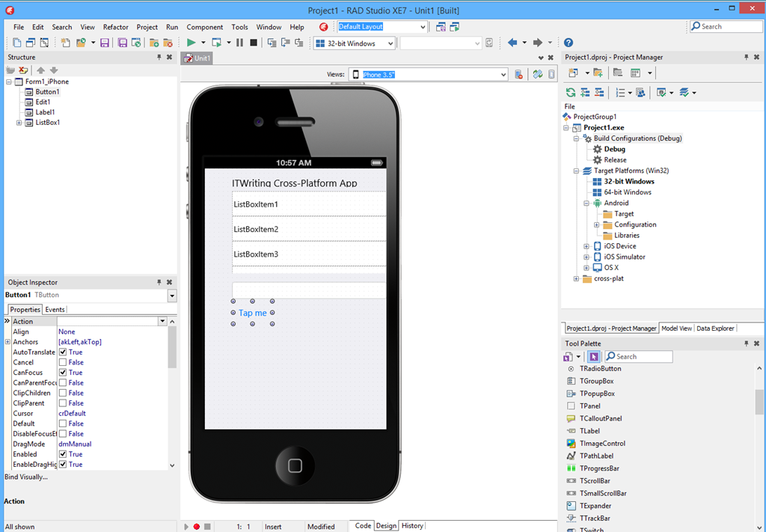Check the Cancel property checkbox

tap(64, 362)
